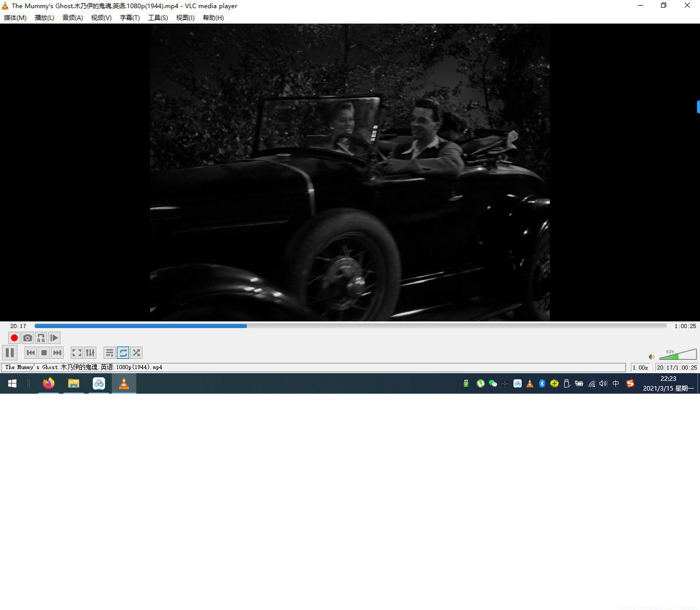Toggle fullscreen video mode
Image resolution: width=700 pixels, height=610 pixels.
click(77, 353)
